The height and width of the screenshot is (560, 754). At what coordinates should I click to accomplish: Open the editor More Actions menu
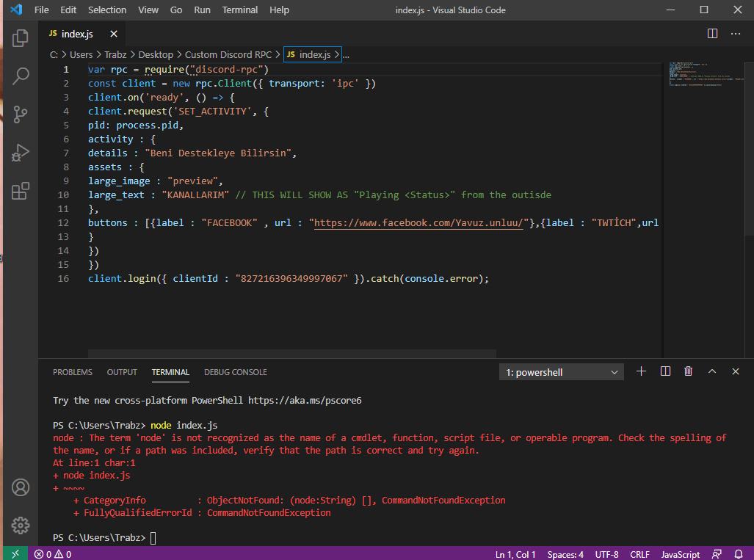(x=736, y=34)
